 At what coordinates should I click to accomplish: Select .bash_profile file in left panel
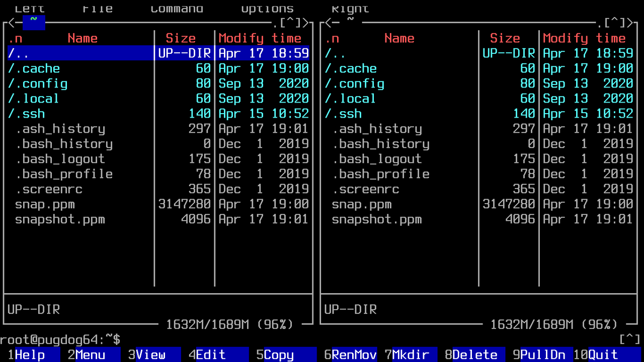(158, 173)
